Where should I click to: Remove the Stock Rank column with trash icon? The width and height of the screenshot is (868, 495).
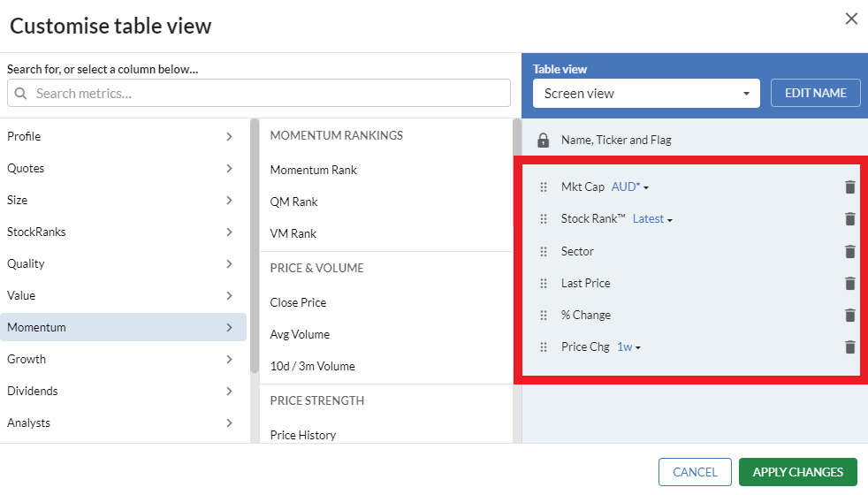tap(849, 219)
